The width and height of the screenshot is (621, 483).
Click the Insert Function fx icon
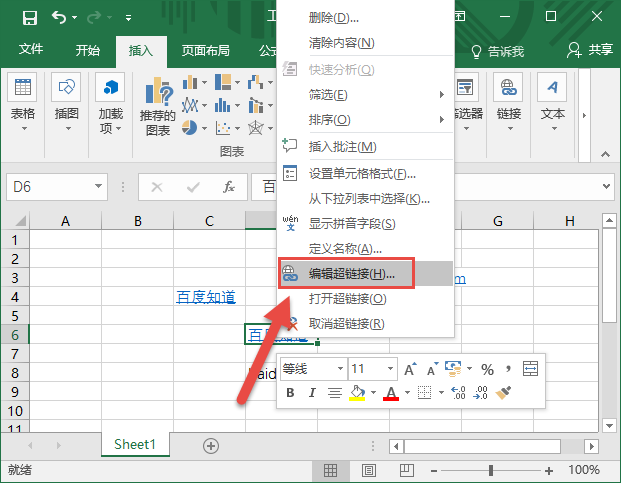[x=229, y=187]
